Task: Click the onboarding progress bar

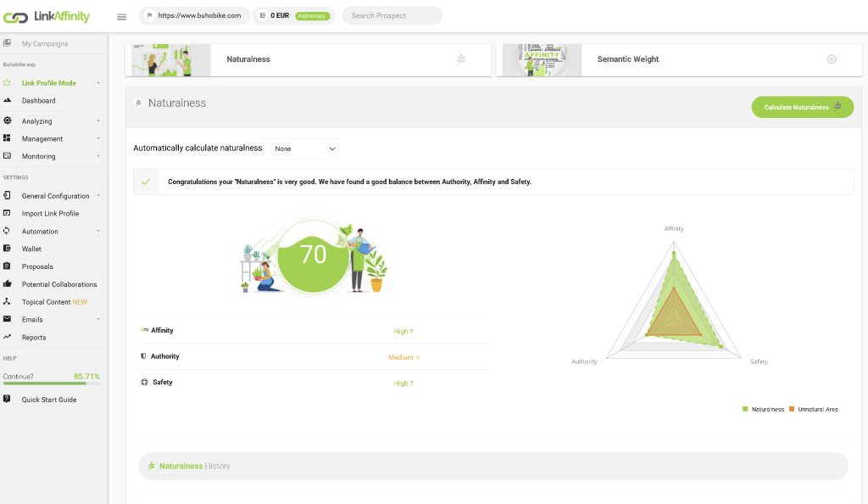Action: 51,384
